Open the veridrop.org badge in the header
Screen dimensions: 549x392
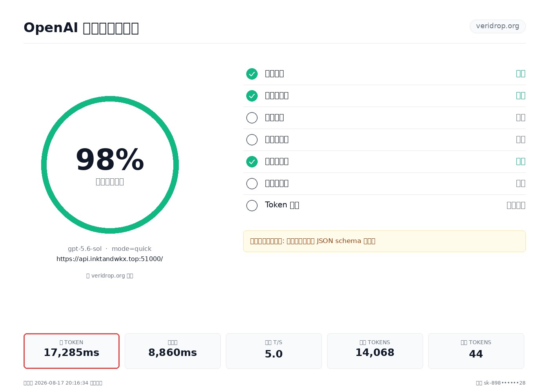pyautogui.click(x=498, y=26)
